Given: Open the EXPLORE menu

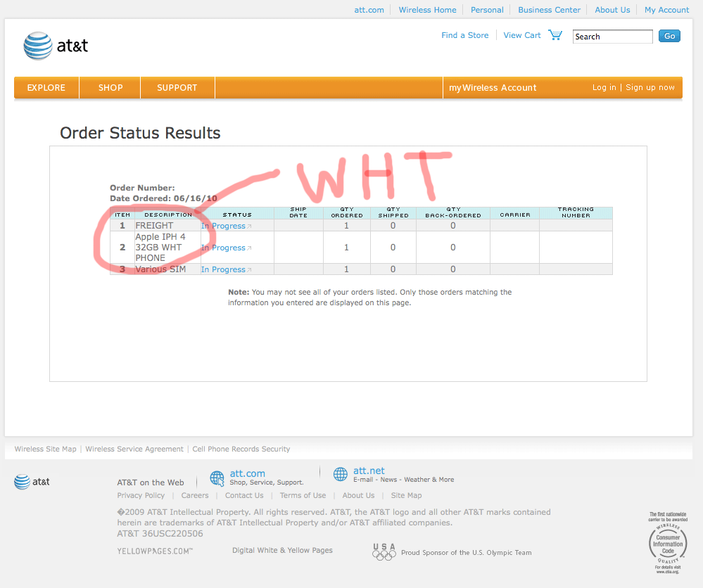Looking at the screenshot, I should point(46,87).
